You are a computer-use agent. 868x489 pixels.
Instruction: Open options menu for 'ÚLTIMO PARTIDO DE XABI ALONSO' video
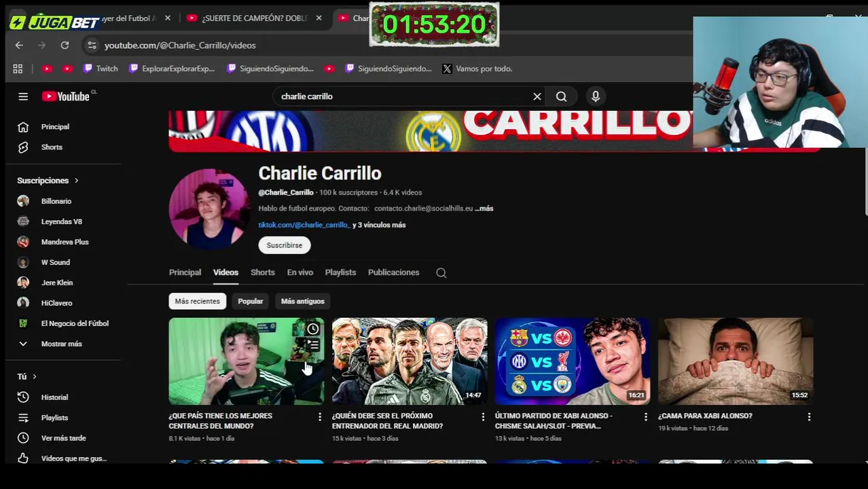pyautogui.click(x=646, y=416)
